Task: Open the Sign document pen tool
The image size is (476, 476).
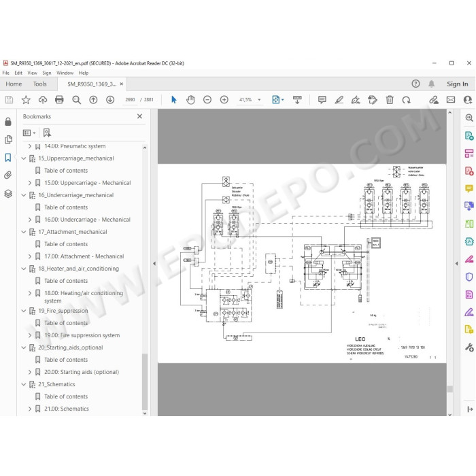Action: pos(356,99)
